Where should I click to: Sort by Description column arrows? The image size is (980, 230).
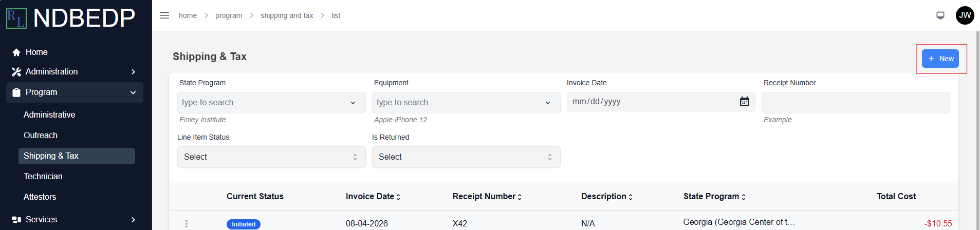631,197
